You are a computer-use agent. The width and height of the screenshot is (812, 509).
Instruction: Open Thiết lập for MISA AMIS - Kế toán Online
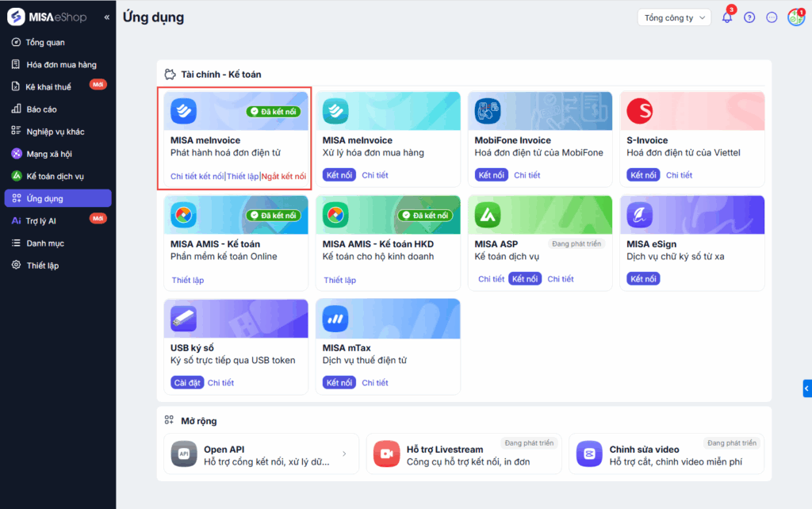coord(187,280)
